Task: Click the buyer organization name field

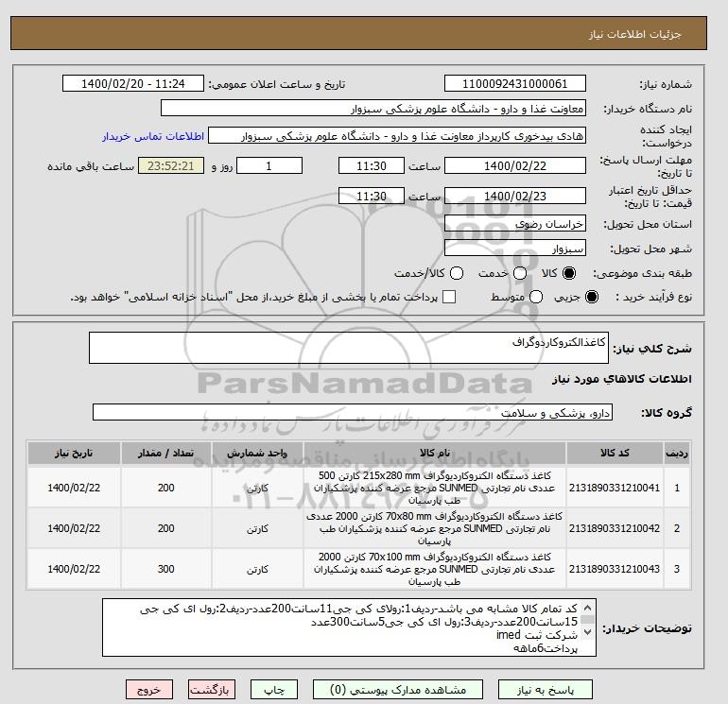Action: click(x=373, y=108)
